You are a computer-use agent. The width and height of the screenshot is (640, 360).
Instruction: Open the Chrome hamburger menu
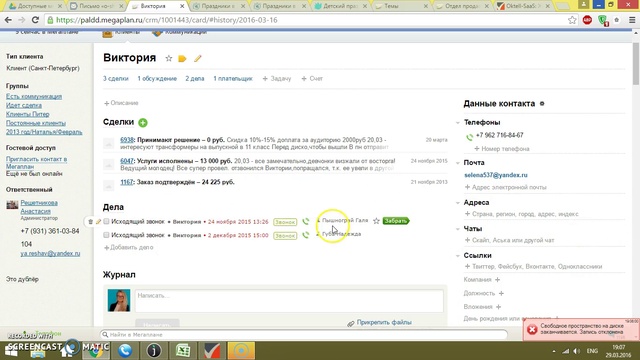[632, 20]
